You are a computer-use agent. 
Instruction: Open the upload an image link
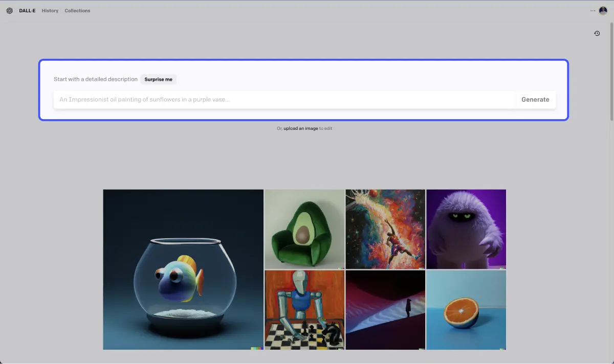[x=301, y=128]
